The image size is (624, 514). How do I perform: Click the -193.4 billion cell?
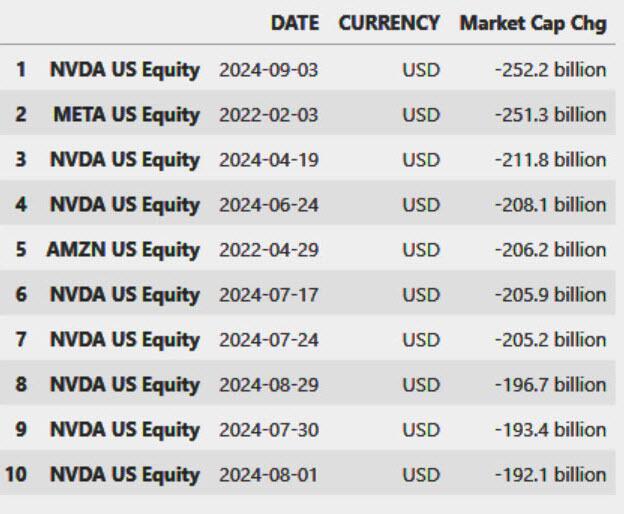550,430
